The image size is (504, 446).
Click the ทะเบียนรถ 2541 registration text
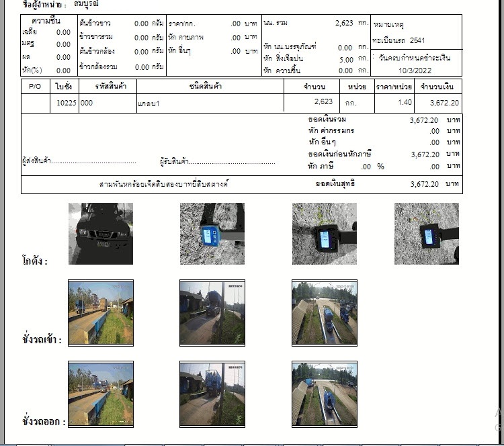pyautogui.click(x=398, y=40)
